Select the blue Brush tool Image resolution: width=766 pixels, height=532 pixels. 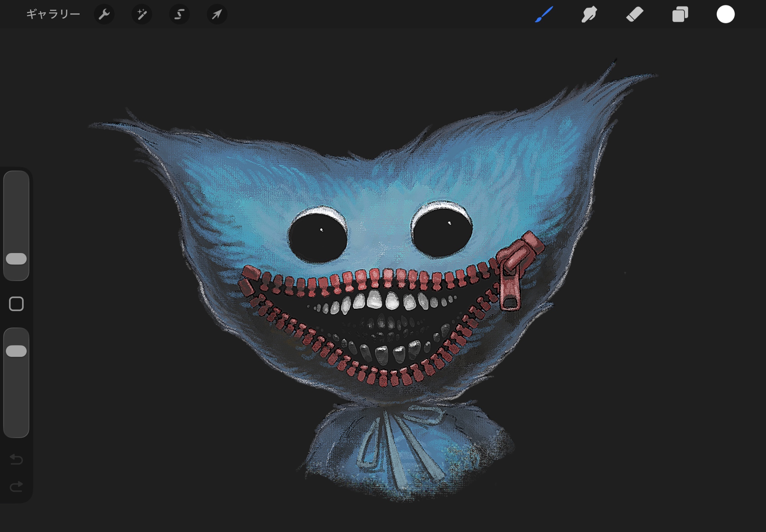544,15
